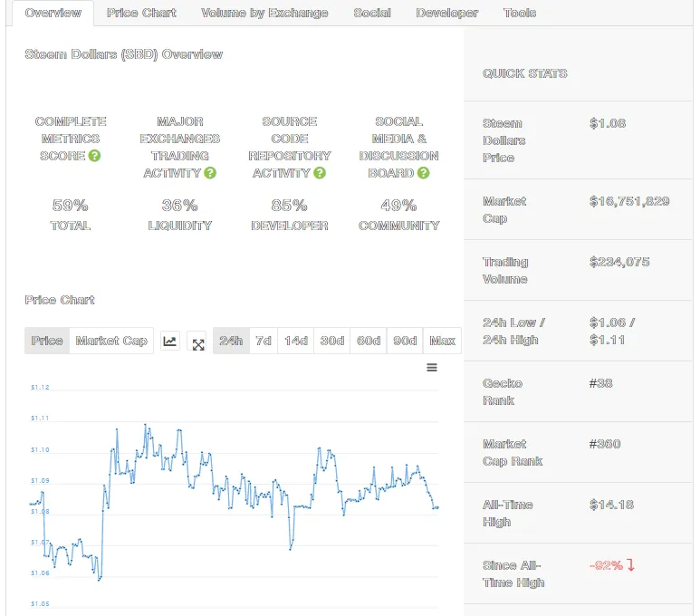Click the Market Cap value $16,751,829

coord(629,201)
